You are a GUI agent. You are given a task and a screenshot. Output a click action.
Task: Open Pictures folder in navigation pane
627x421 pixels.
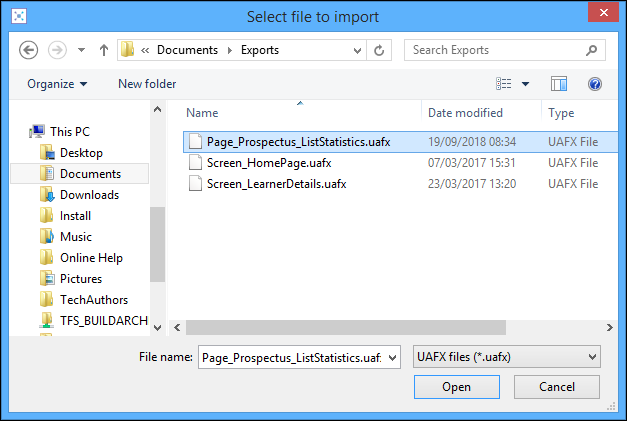(x=81, y=279)
